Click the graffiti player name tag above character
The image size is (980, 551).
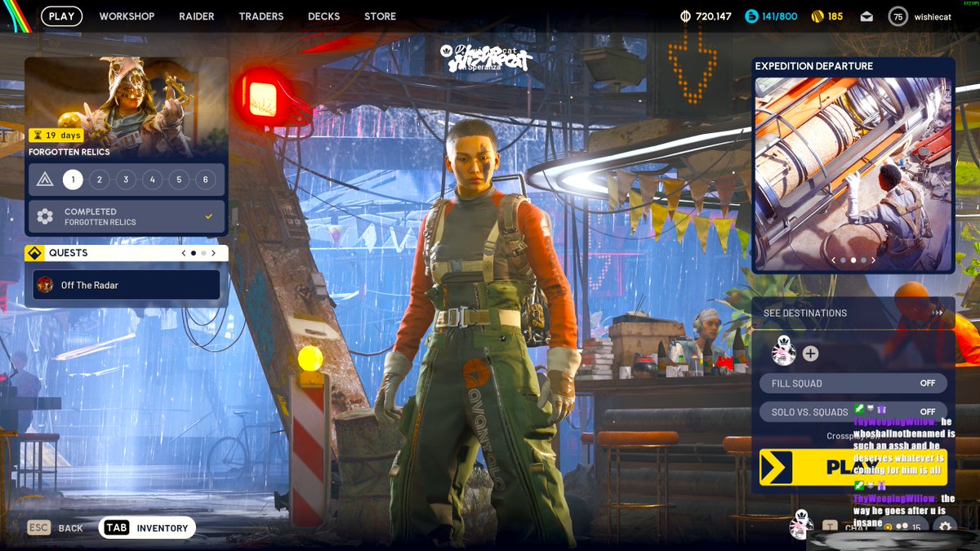pos(490,59)
